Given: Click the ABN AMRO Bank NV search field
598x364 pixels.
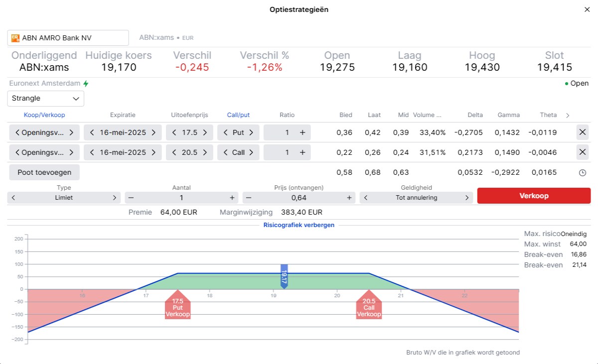Looking at the screenshot, I should (x=75, y=37).
